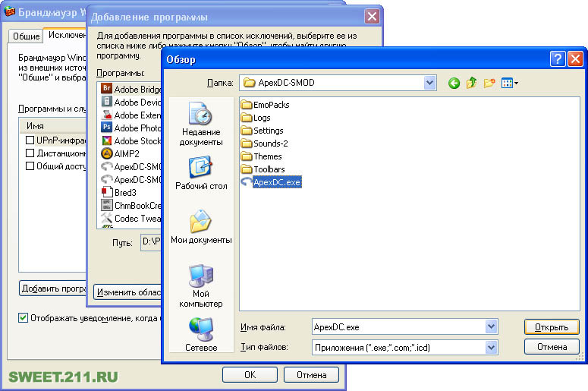Select Adobe Bridge in the programs list

(130, 90)
